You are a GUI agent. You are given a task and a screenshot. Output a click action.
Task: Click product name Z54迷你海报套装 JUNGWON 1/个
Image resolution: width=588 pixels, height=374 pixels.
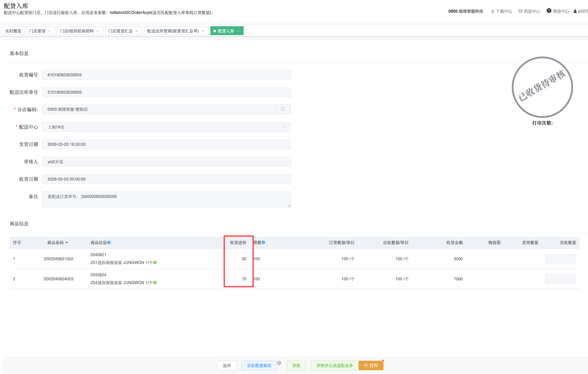tap(121, 283)
